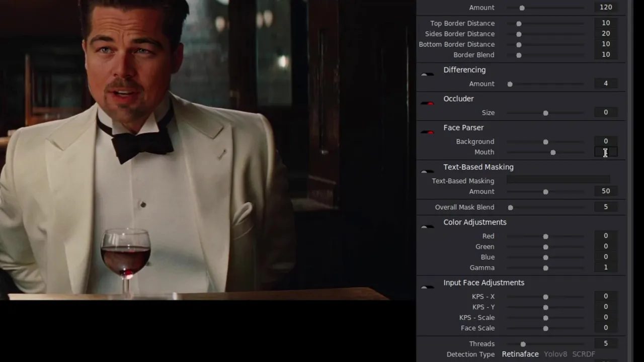Click the Text-Based Masking Amount slider

tap(545, 192)
